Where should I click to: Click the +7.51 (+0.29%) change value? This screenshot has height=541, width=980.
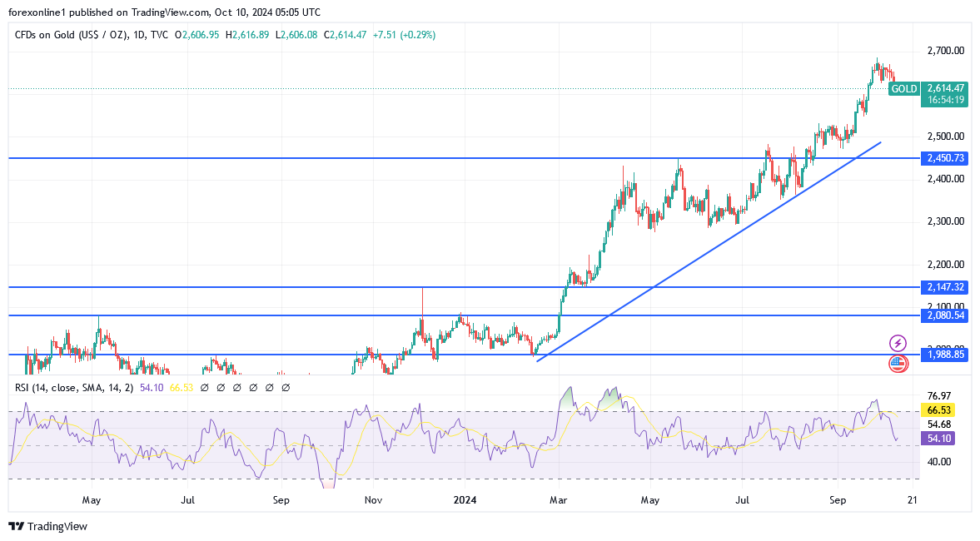click(404, 35)
